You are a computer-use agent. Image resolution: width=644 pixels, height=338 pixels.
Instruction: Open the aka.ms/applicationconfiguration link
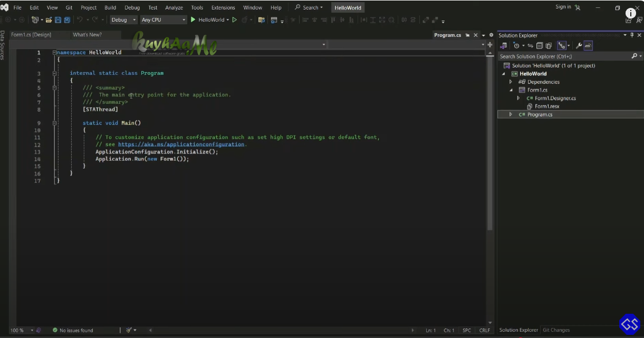181,144
